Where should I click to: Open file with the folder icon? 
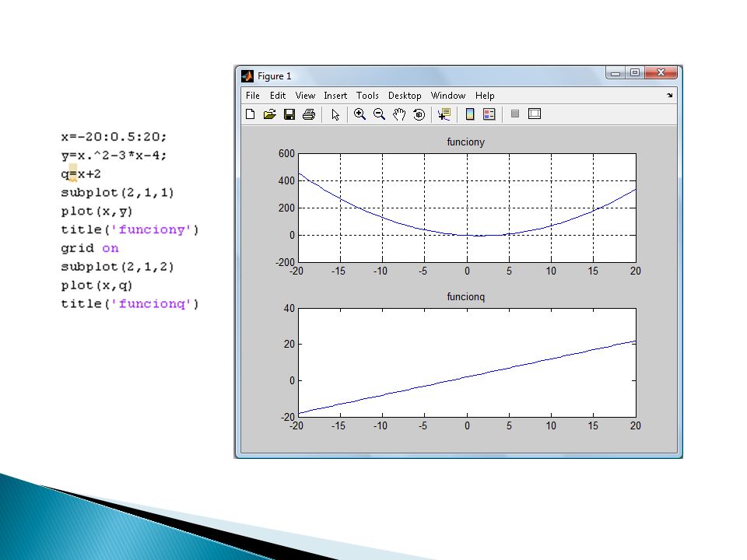pyautogui.click(x=270, y=114)
